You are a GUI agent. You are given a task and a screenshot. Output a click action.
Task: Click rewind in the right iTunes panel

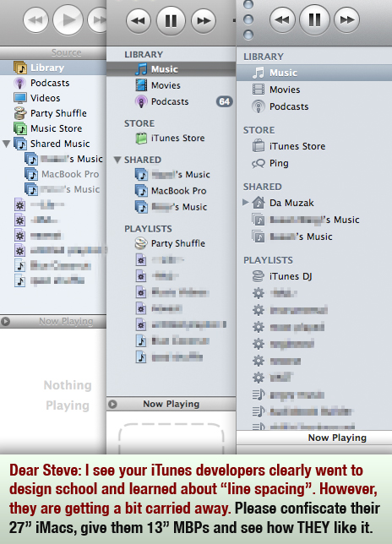point(282,19)
